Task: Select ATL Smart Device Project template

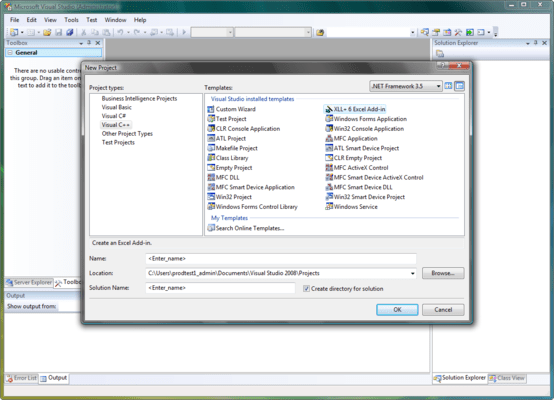Action: [362, 148]
